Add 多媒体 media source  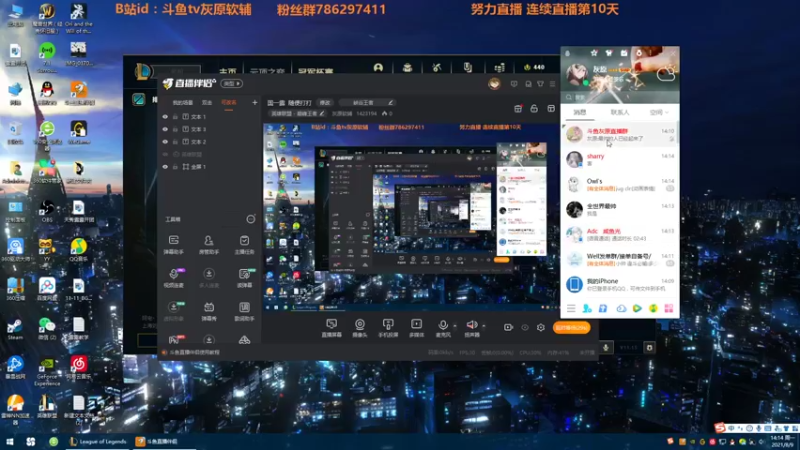click(416, 328)
